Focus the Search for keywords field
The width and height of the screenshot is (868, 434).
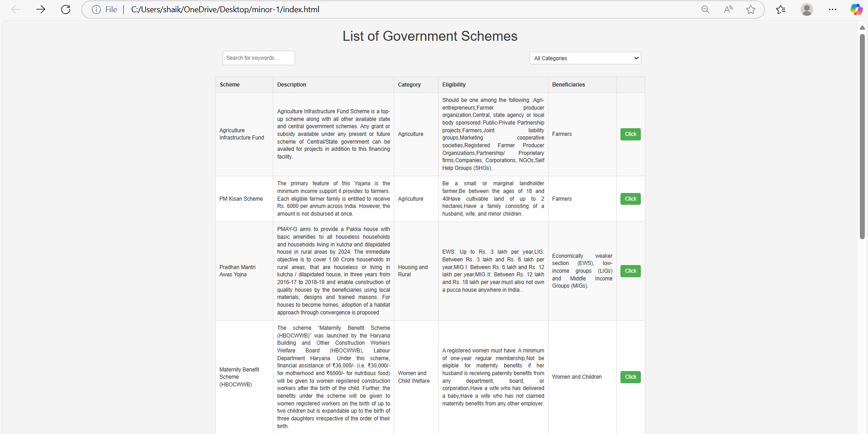coord(258,58)
